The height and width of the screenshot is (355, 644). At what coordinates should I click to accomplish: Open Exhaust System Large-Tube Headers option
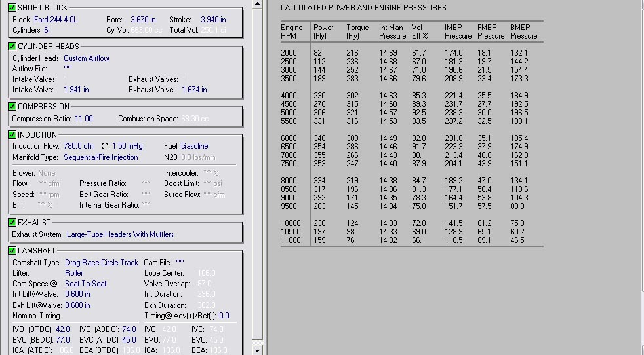click(121, 234)
